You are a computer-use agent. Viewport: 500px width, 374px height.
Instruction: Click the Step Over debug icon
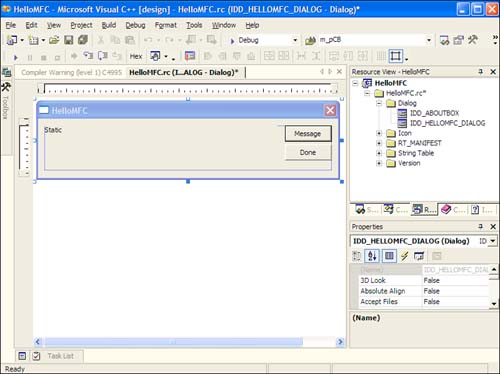pyautogui.click(x=103, y=56)
